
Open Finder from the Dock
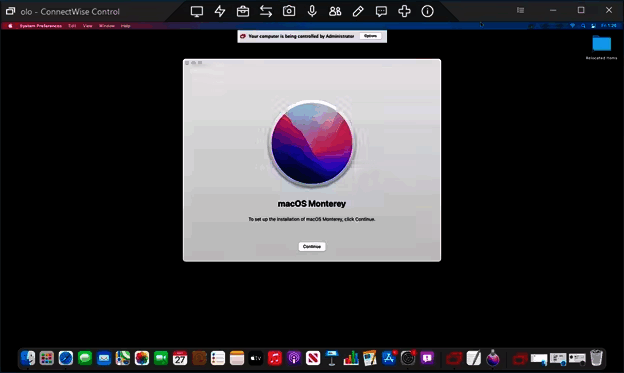point(27,358)
